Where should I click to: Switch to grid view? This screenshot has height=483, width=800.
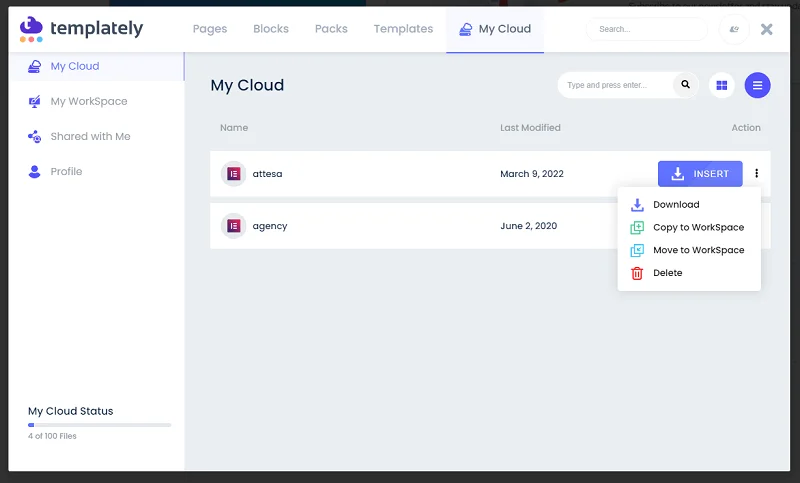pos(721,85)
